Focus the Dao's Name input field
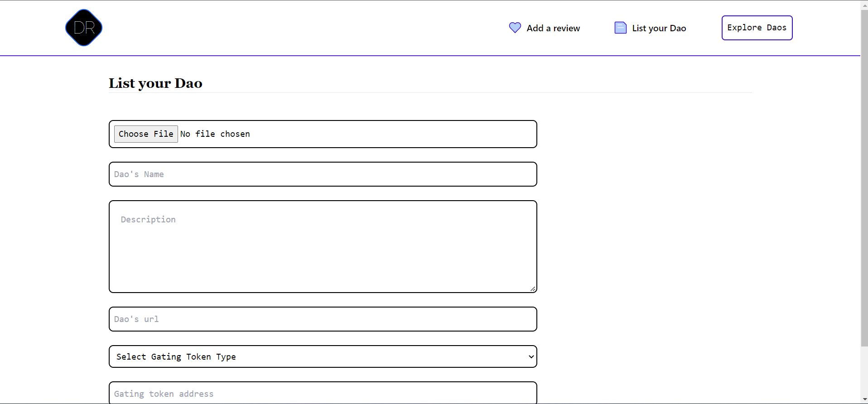Screen dimensions: 868x404 point(323,174)
